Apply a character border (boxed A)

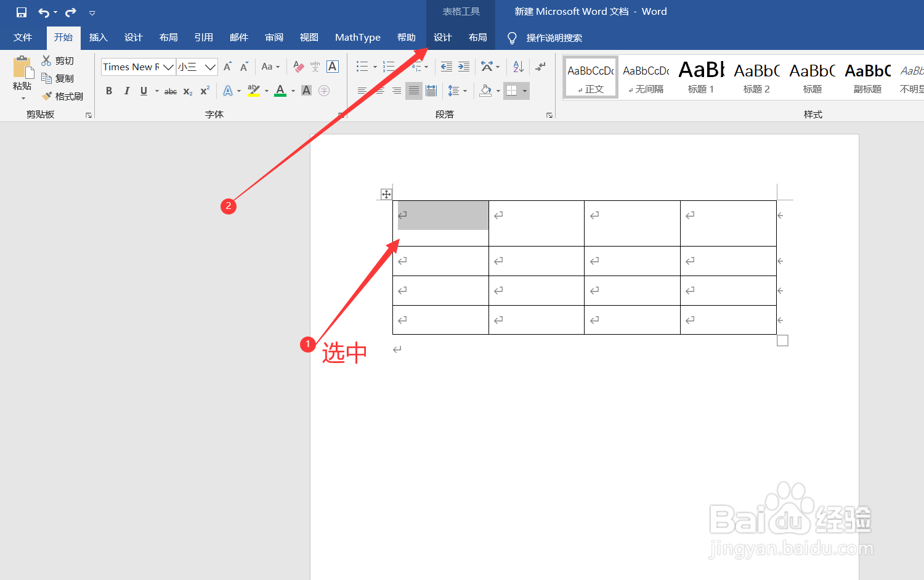pyautogui.click(x=333, y=67)
